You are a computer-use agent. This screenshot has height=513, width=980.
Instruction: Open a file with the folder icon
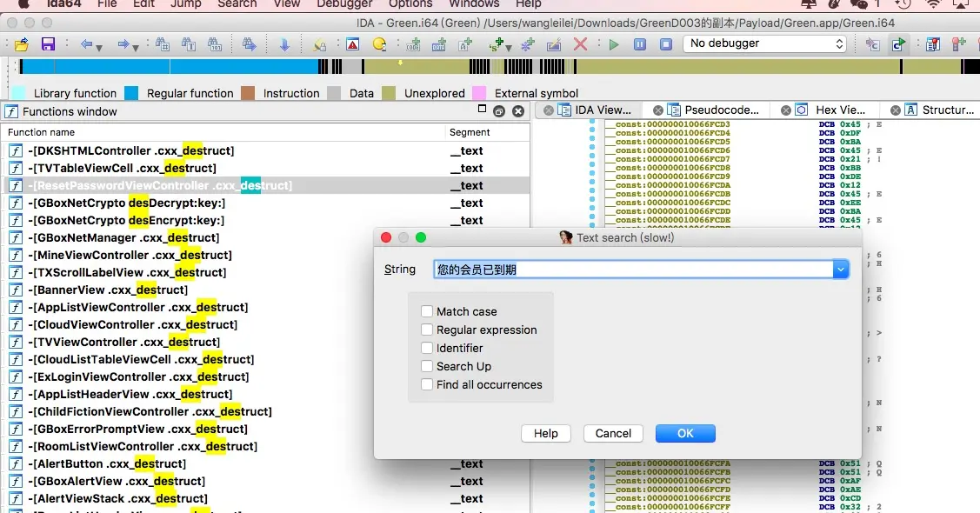point(22,44)
